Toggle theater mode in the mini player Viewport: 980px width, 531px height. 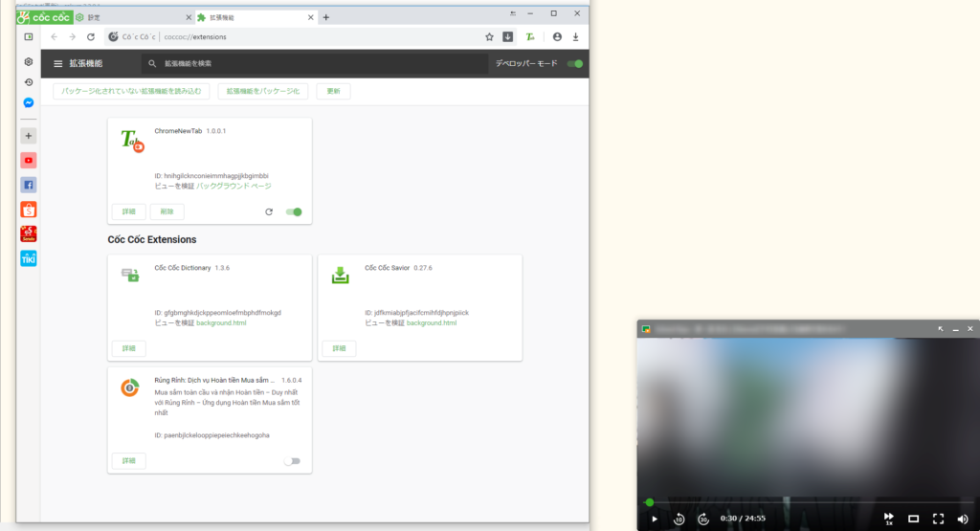pos(913,519)
